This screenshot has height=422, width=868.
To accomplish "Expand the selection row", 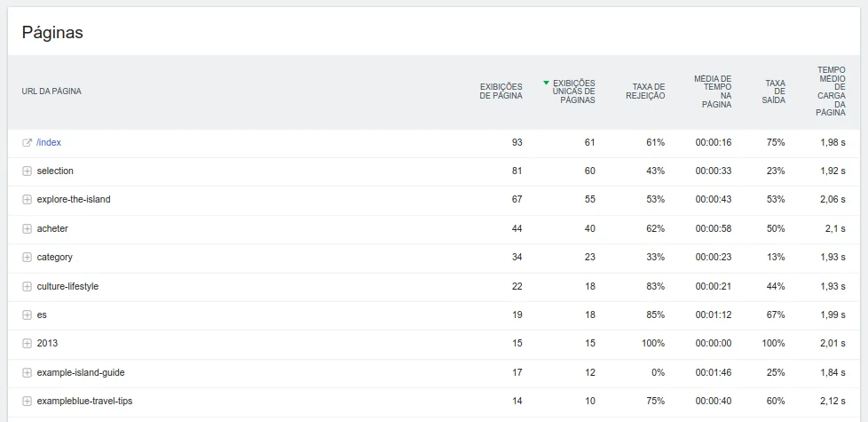I will click(x=27, y=171).
